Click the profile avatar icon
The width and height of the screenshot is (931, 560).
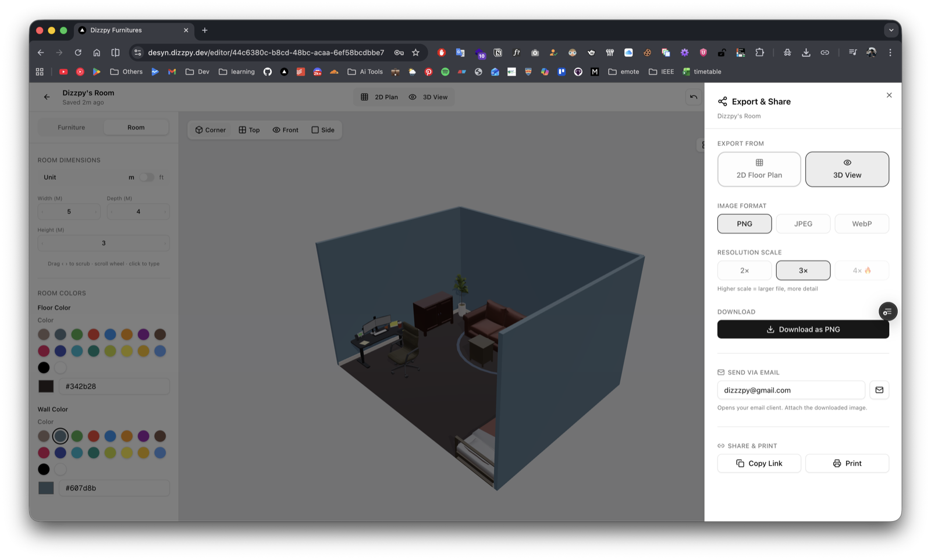(x=871, y=52)
